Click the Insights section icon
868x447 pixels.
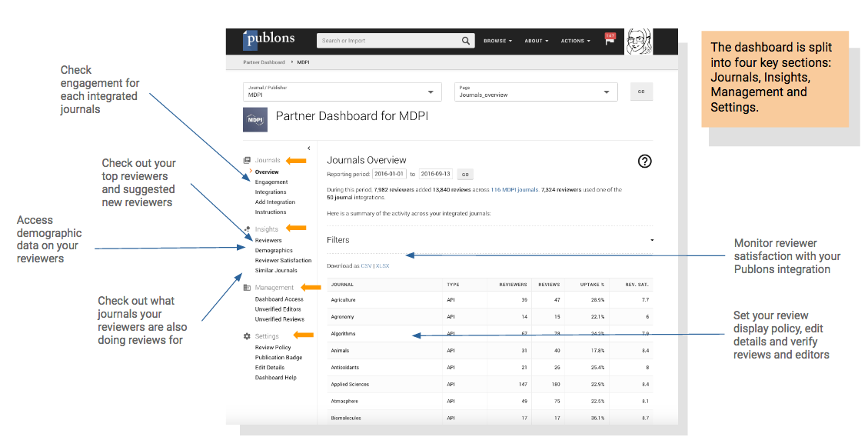247,229
